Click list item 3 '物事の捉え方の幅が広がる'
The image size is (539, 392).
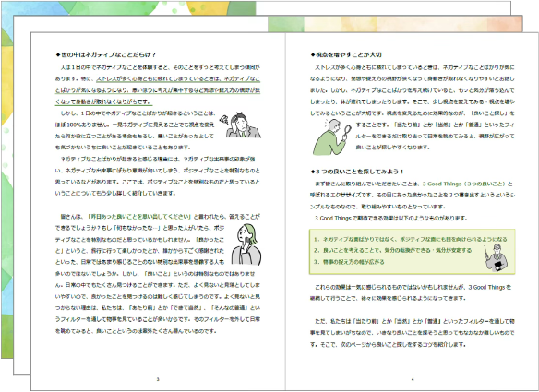pyautogui.click(x=349, y=262)
